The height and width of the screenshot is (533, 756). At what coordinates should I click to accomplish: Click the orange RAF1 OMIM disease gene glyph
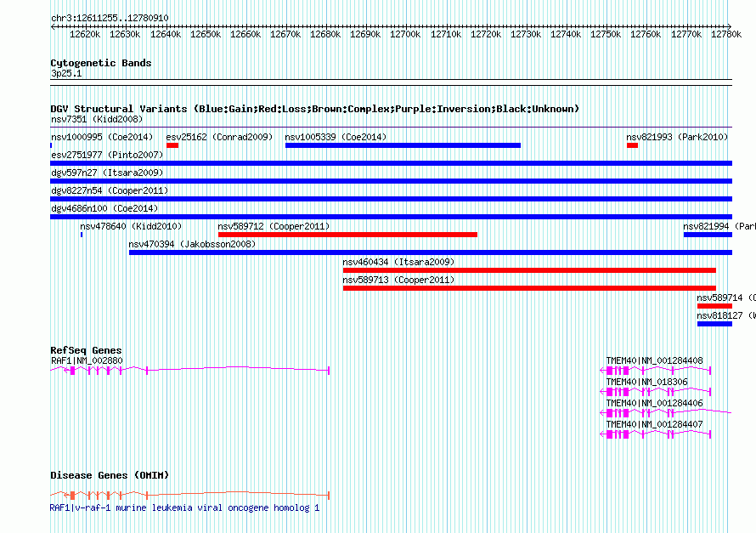click(189, 495)
